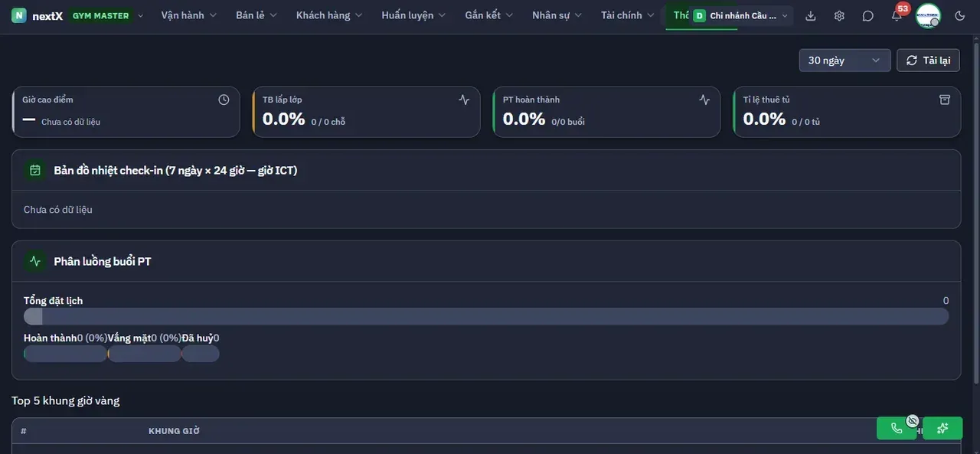Viewport: 980px width, 454px height.
Task: Click the refresh icon in Tải lại button
Action: coord(912,60)
